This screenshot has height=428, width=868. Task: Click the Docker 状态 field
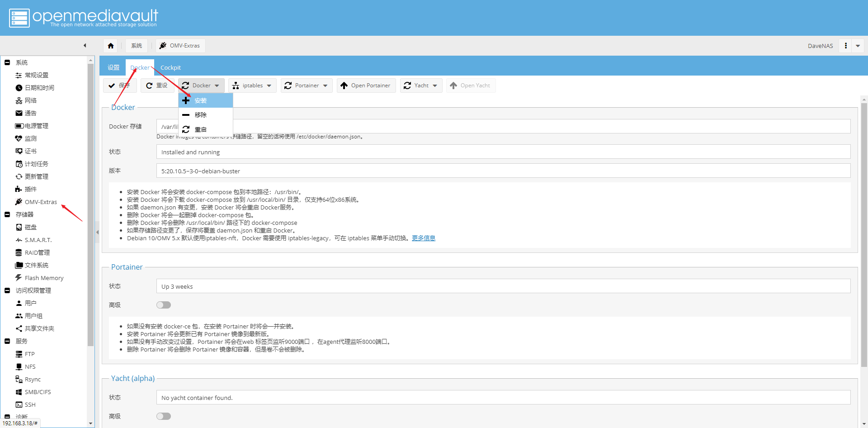[x=503, y=152]
